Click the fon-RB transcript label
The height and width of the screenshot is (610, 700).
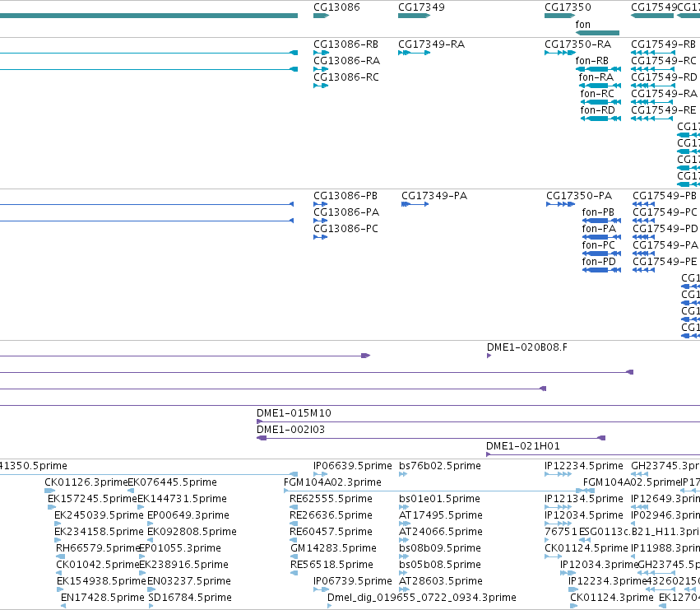592,61
